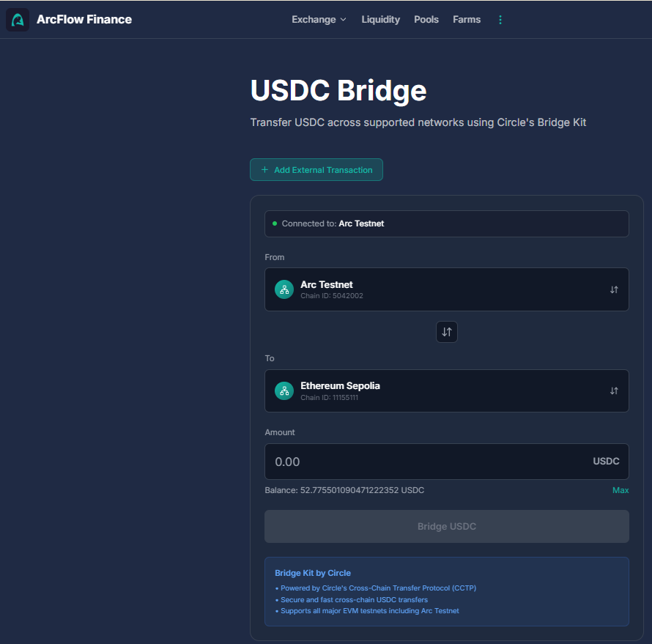This screenshot has width=652, height=644.
Task: Click the Amount label
Action: pyautogui.click(x=280, y=432)
